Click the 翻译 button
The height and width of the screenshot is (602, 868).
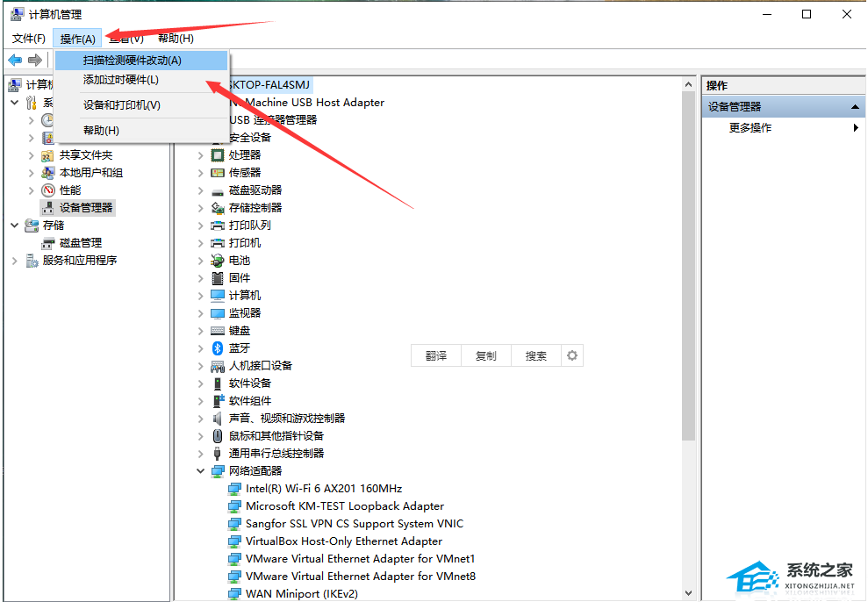tap(436, 355)
